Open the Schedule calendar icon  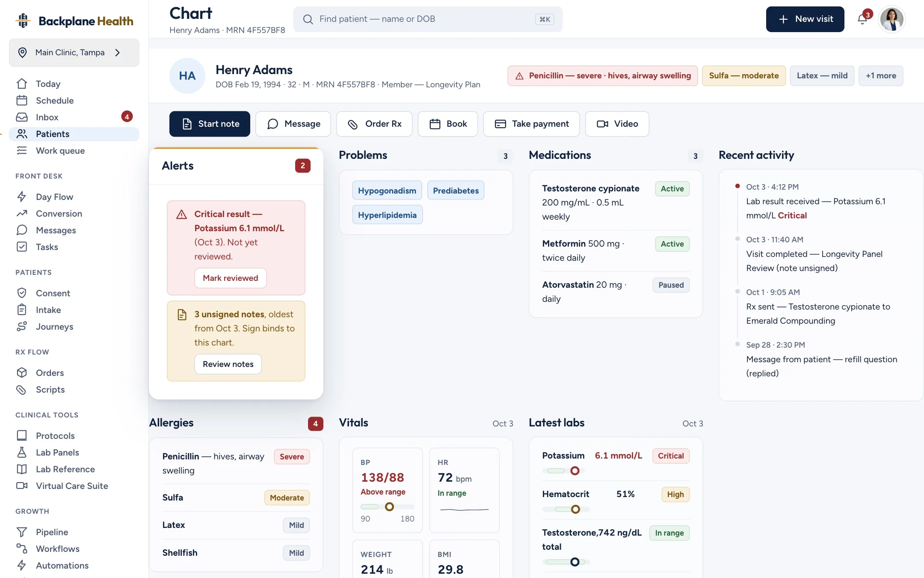22,100
